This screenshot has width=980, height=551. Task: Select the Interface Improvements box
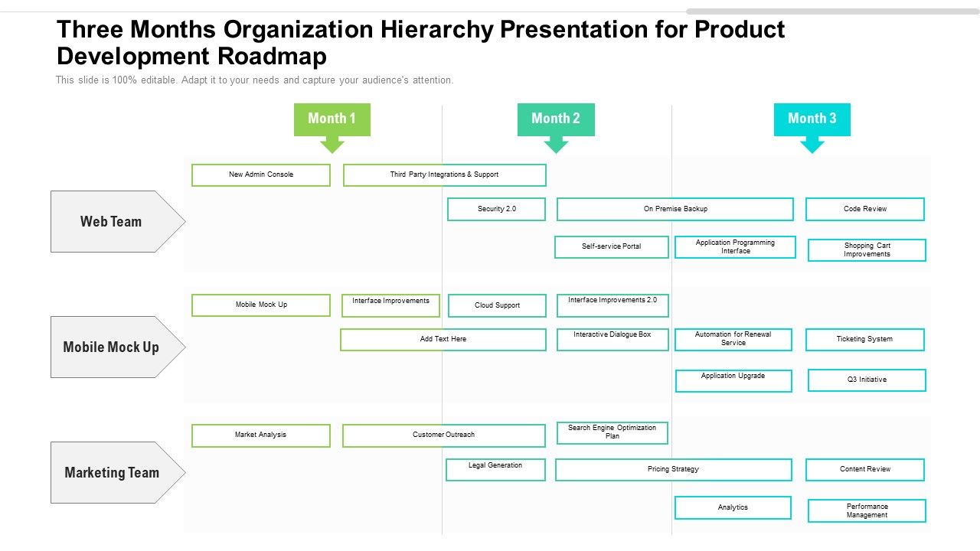coord(390,305)
